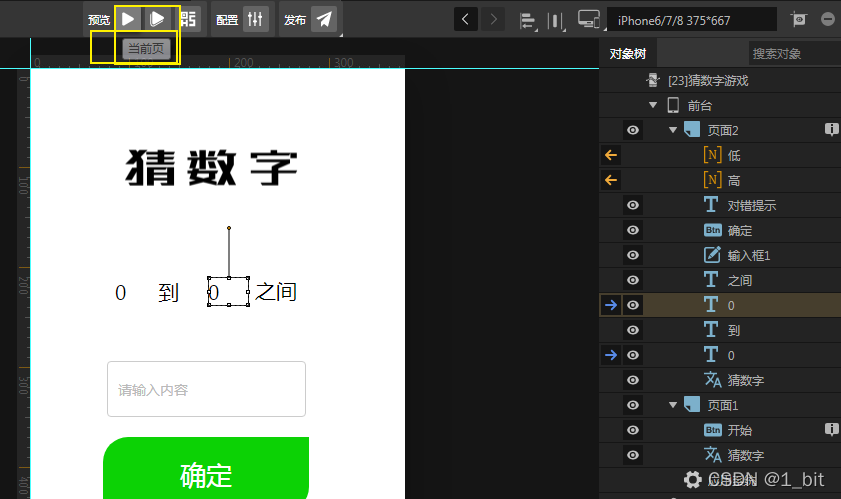Screen dimensions: 841x499
Task: Click orange binding arrow beside 低
Action: click(x=611, y=155)
